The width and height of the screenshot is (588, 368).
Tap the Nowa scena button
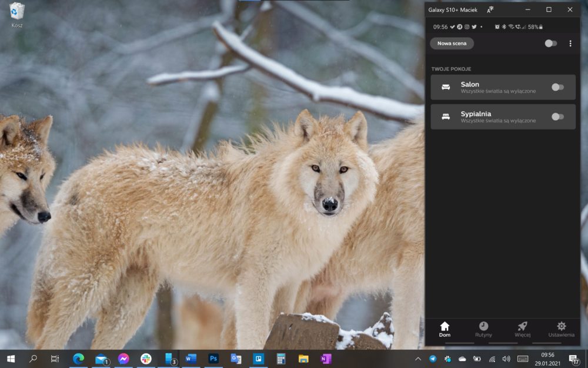coord(452,44)
